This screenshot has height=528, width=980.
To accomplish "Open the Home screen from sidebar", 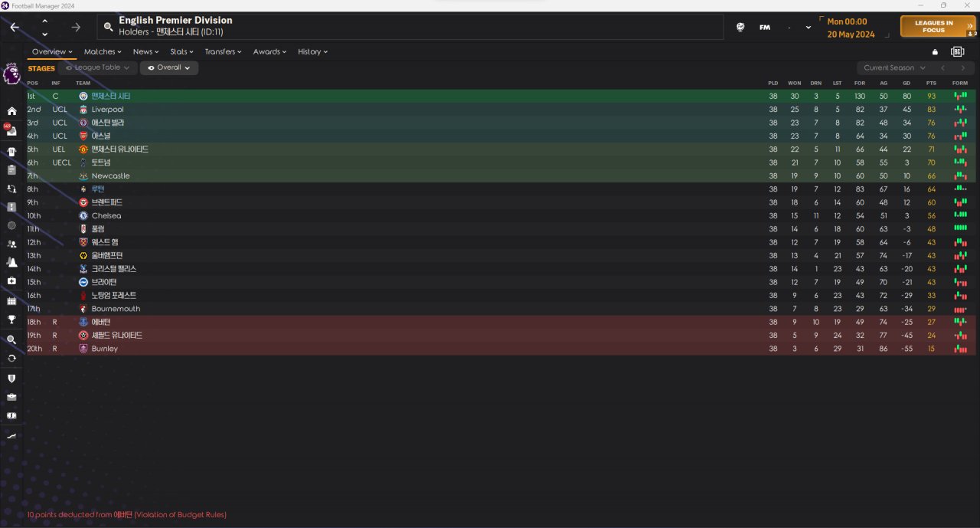I will pos(11,111).
